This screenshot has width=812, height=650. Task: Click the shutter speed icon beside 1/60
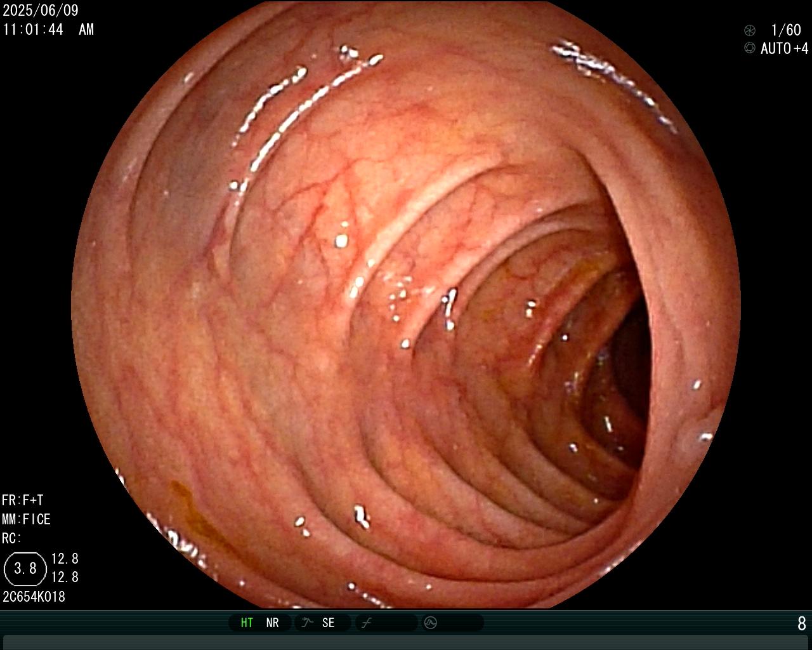point(750,30)
